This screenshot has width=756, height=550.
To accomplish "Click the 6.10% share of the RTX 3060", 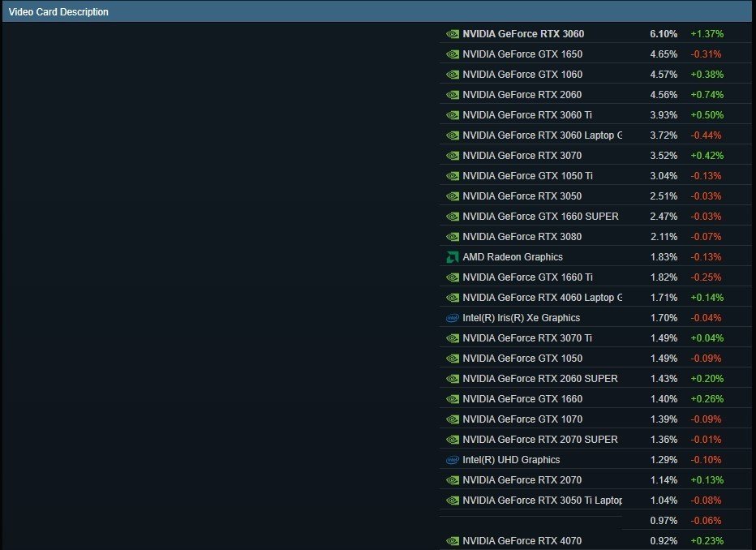I will [x=664, y=34].
